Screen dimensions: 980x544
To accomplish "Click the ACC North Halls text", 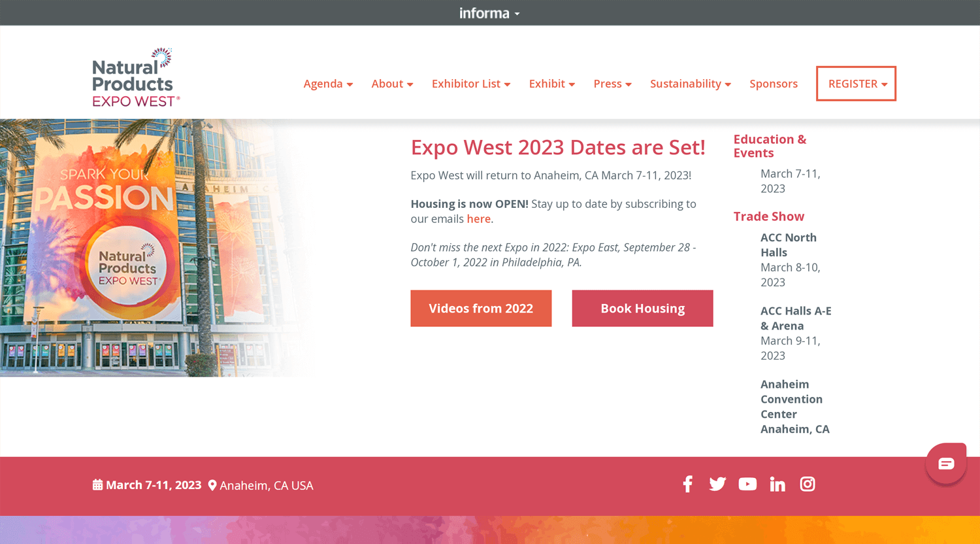I will [x=789, y=245].
